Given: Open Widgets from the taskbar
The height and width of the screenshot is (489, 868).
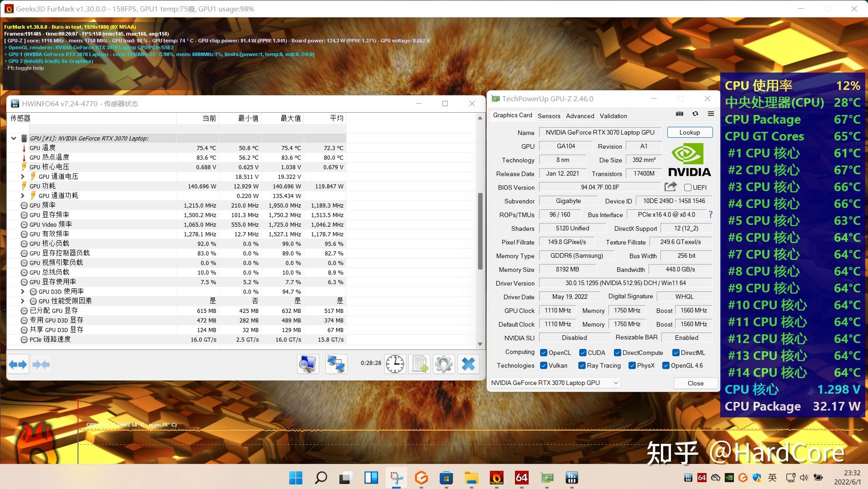Looking at the screenshot, I should click(x=371, y=478).
